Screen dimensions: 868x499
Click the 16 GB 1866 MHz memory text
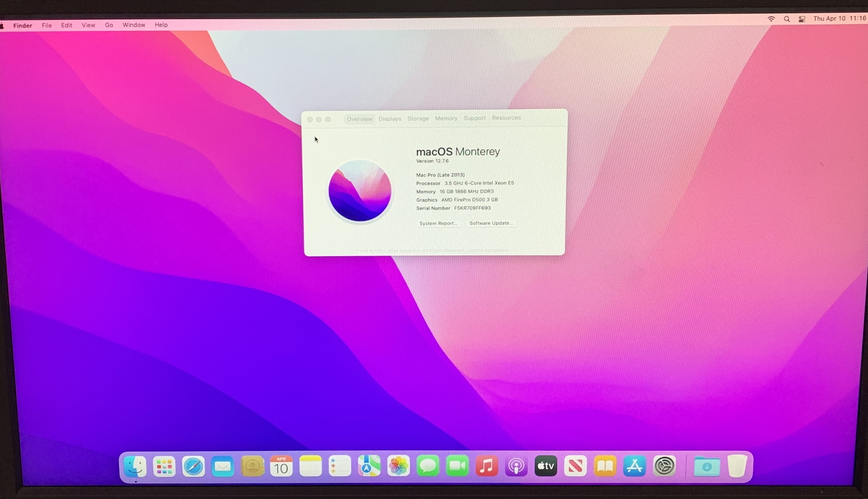(x=467, y=191)
